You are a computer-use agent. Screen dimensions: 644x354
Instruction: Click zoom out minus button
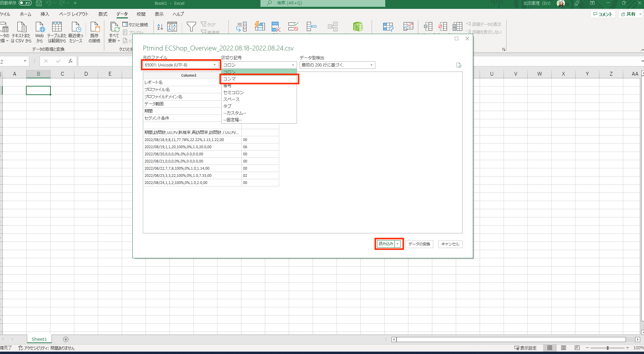[587, 348]
